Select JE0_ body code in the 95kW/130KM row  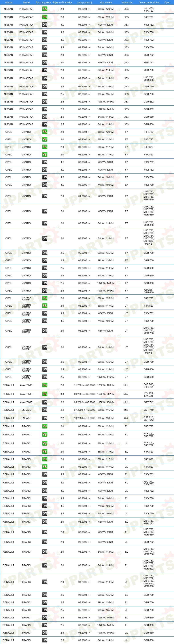[x=127, y=418]
